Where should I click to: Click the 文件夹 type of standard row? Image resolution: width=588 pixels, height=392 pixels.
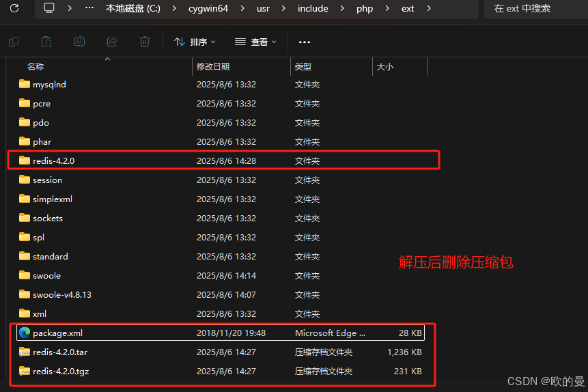click(x=307, y=257)
